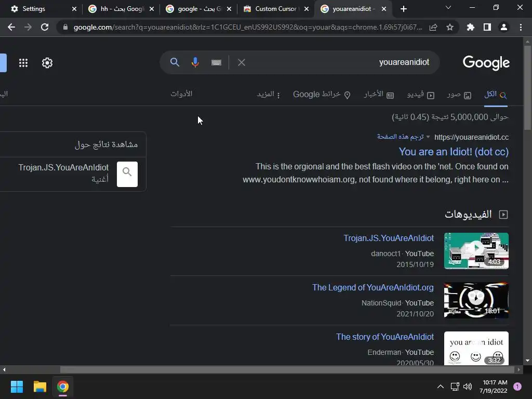Click the horizontal scrollbar thumb
This screenshot has width=532, height=399.
pos(288,369)
